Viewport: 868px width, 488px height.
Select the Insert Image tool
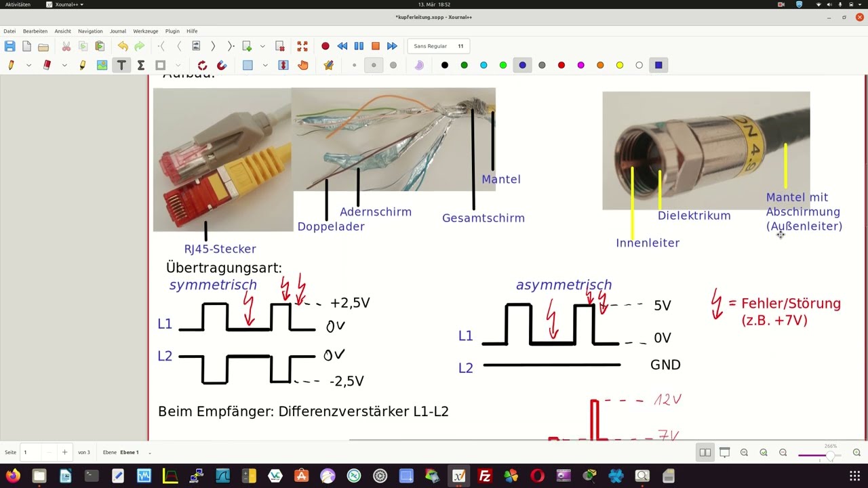click(102, 65)
